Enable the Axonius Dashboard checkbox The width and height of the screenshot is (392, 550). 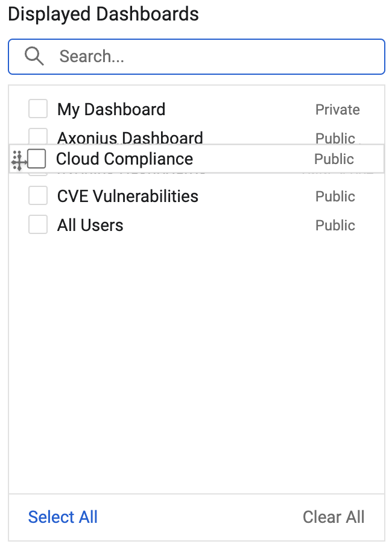(x=38, y=135)
